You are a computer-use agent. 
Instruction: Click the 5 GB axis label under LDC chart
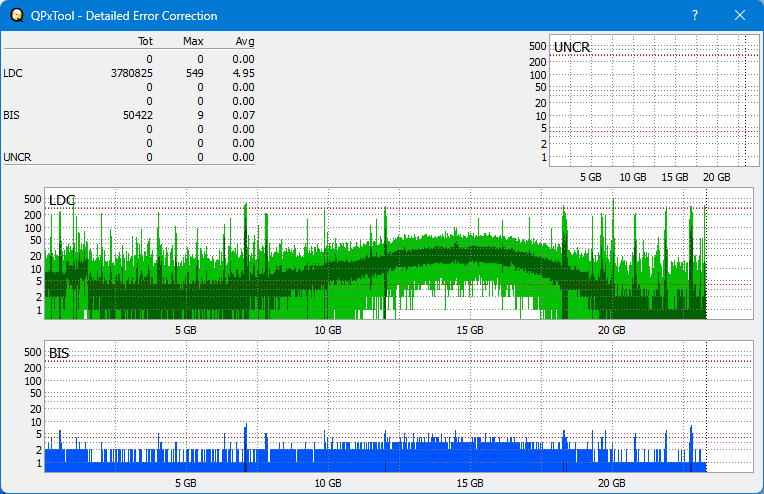[186, 330]
